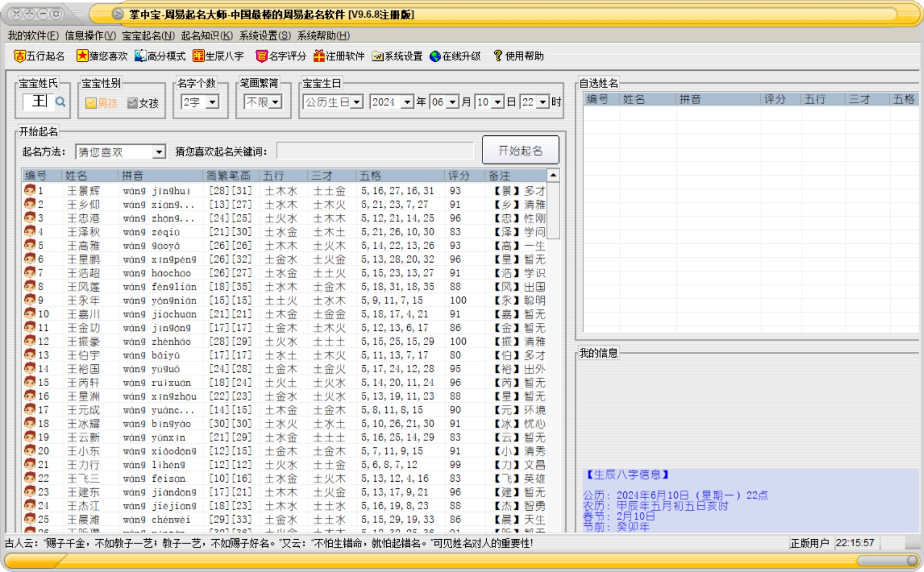Sort name list by 五格 column header
This screenshot has height=572, width=924.
(400, 176)
